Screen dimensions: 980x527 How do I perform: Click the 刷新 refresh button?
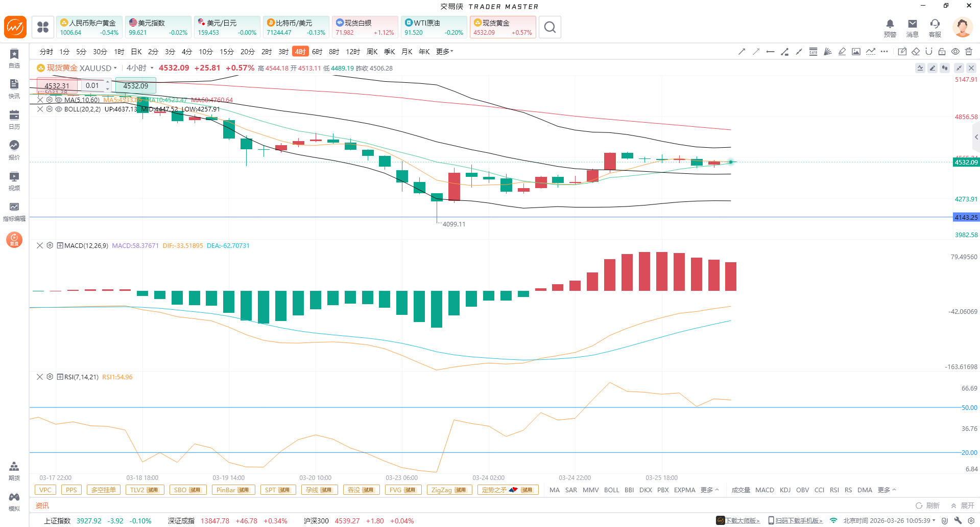tap(928, 506)
